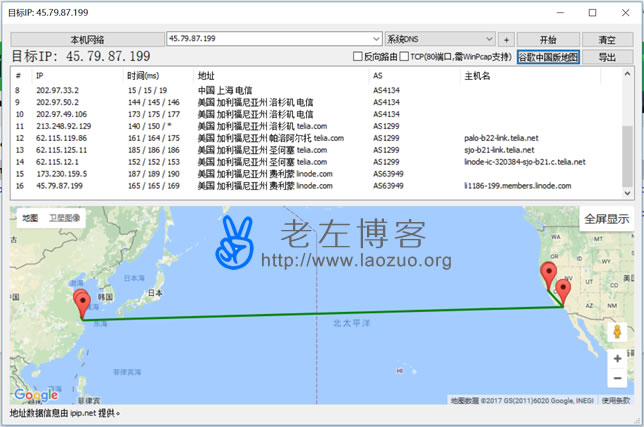Screen dimensions: 644x427
Task: Click scroll-up arrow of hop list
Action: [x=627, y=74]
